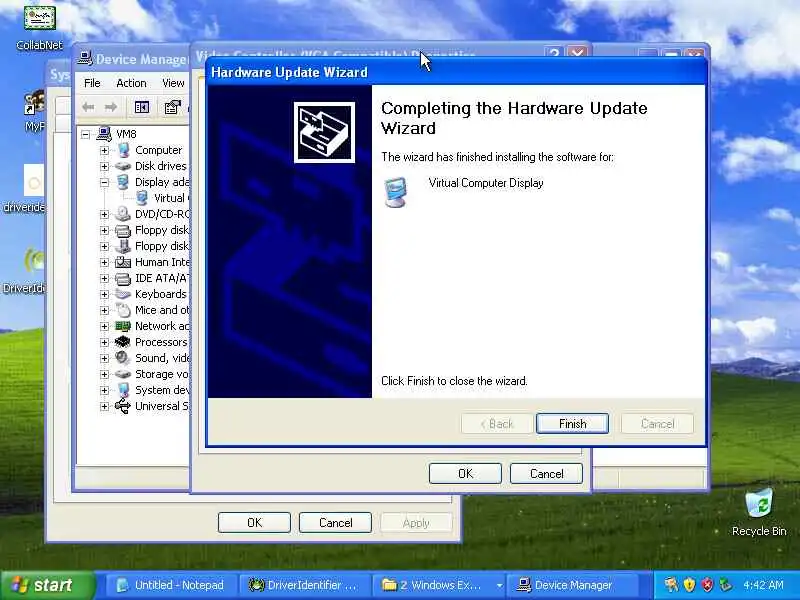Click the help question button of properties dialog

(554, 52)
